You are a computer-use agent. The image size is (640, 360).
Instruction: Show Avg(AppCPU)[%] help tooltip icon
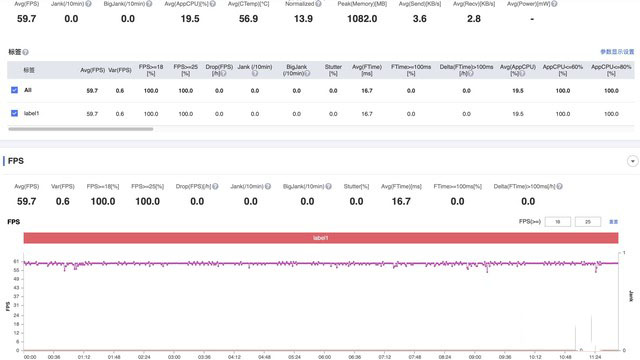213,4
